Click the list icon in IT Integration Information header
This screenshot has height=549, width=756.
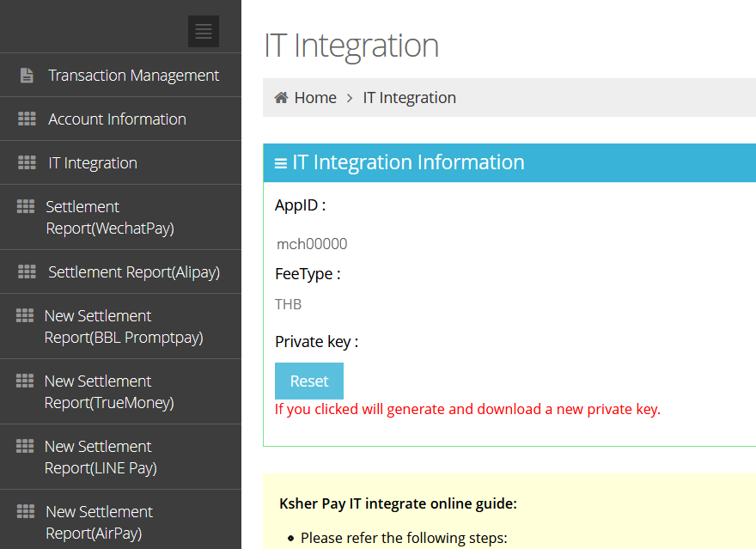click(x=281, y=163)
